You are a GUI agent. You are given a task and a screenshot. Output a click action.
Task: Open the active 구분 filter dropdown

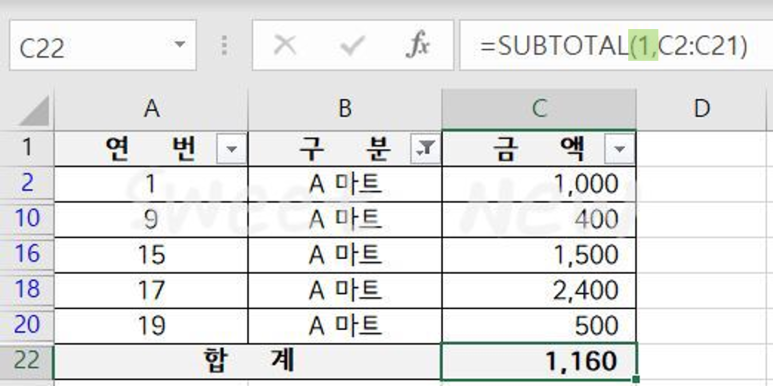click(425, 148)
